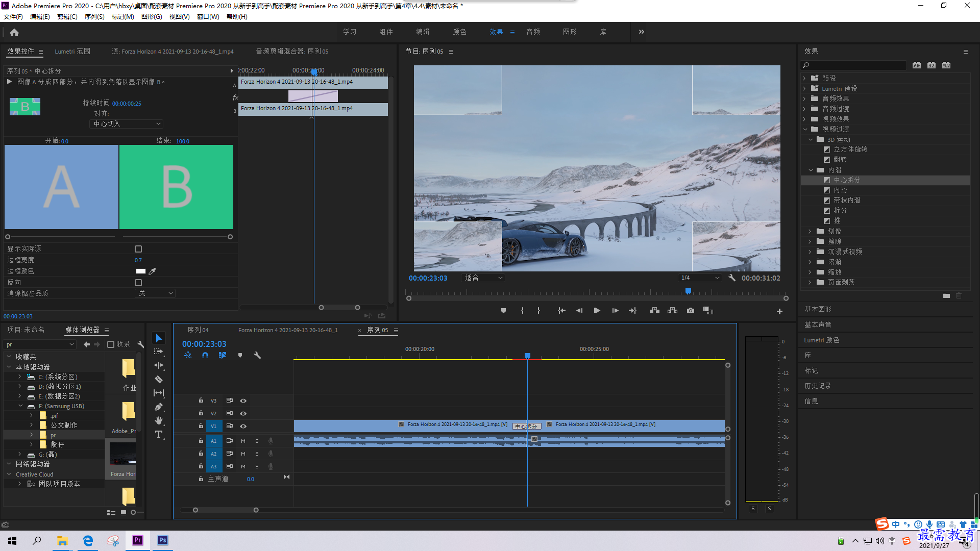Click the Extract button in program monitor
Screen dimensions: 980x551
[x=673, y=310]
